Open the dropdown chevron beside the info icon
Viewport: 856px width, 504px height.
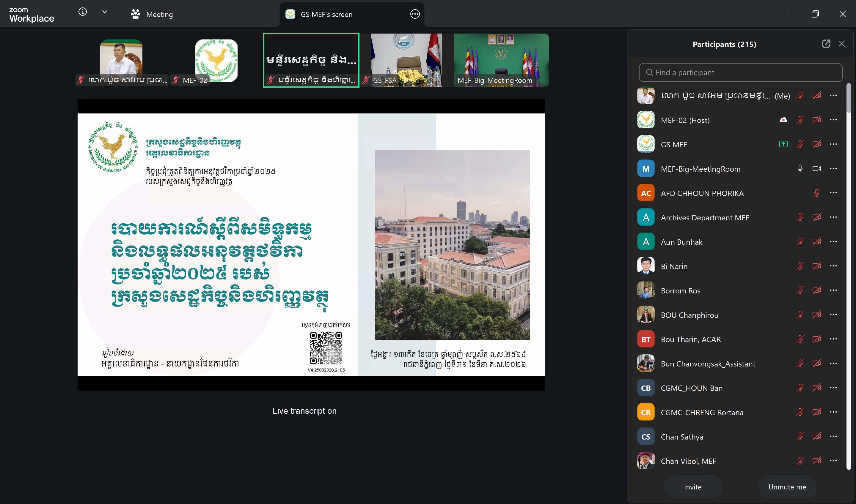click(105, 12)
